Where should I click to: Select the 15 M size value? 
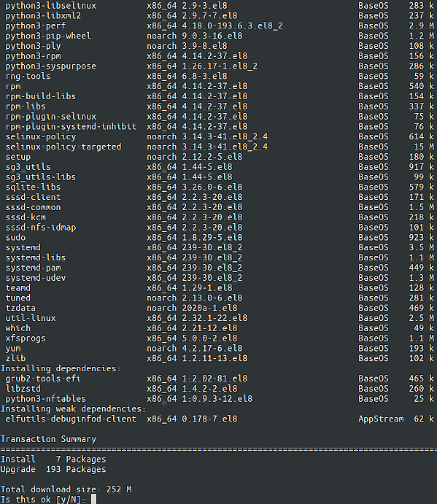(424, 147)
